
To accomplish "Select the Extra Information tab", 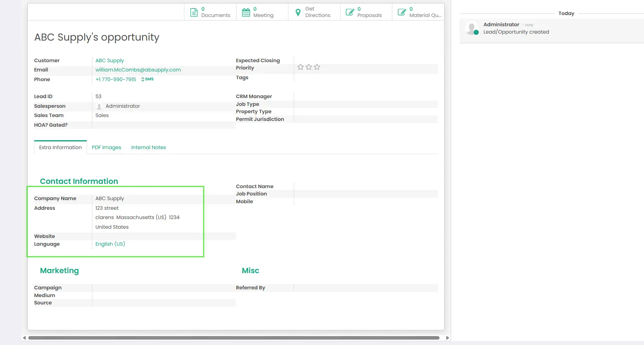I will 60,148.
